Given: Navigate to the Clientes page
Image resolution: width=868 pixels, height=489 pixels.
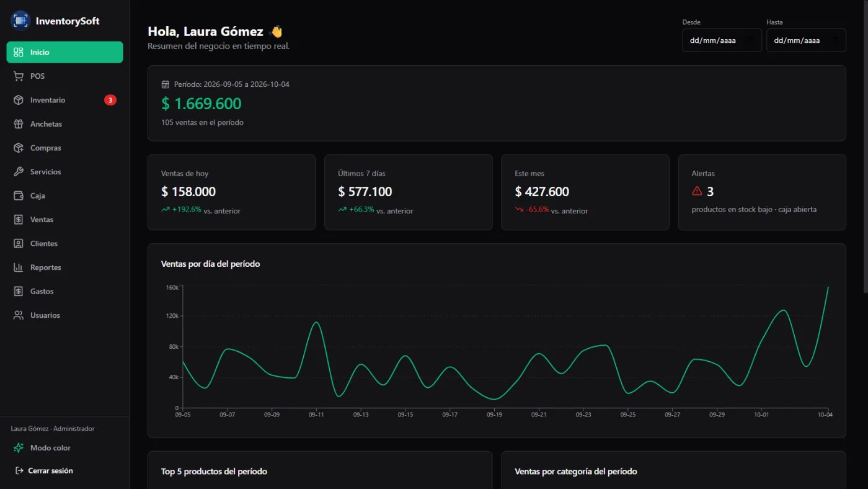Looking at the screenshot, I should (x=65, y=243).
